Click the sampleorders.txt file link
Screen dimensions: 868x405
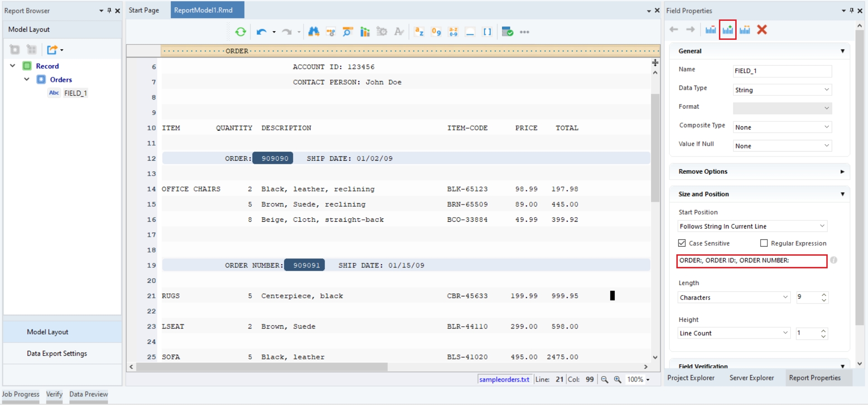pyautogui.click(x=504, y=379)
